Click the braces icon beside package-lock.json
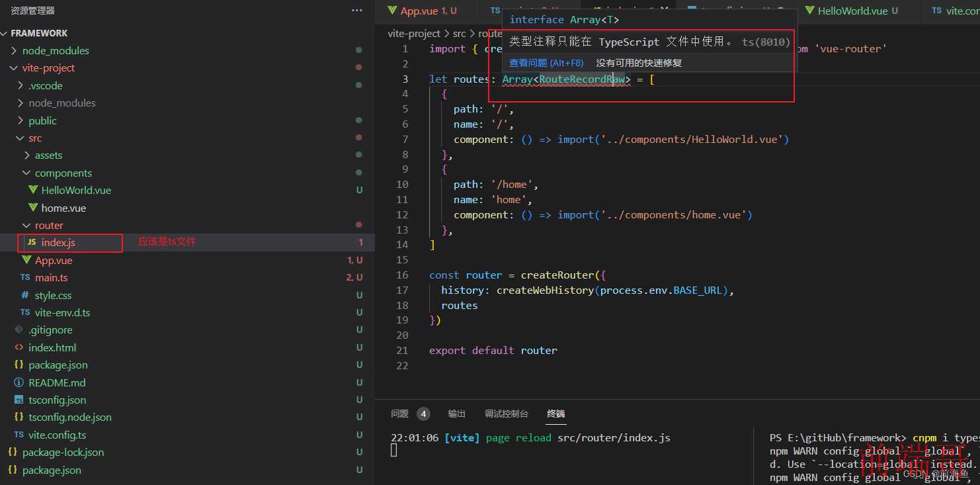Screen dimensions: 980x485 click(x=13, y=452)
